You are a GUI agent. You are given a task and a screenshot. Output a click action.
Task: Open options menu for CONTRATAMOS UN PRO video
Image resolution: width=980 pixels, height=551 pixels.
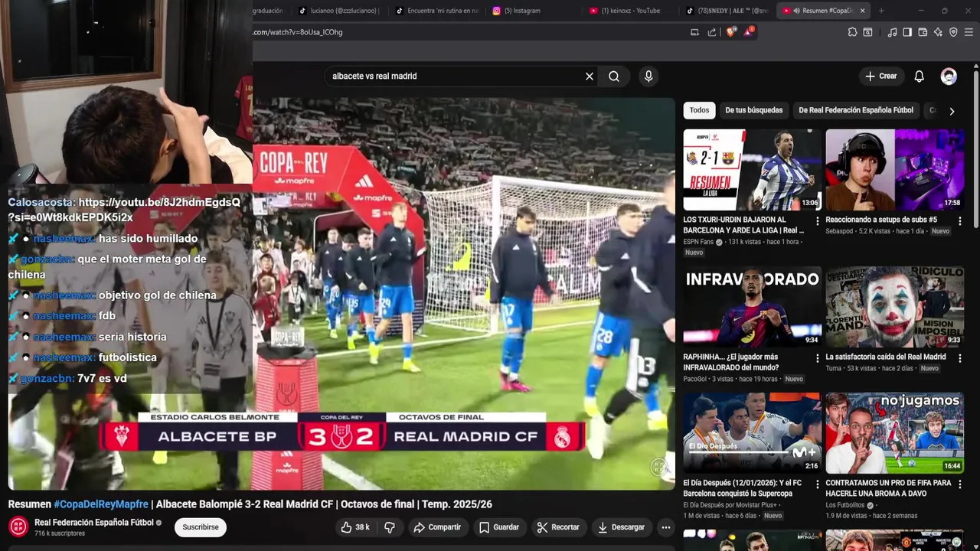click(x=959, y=484)
